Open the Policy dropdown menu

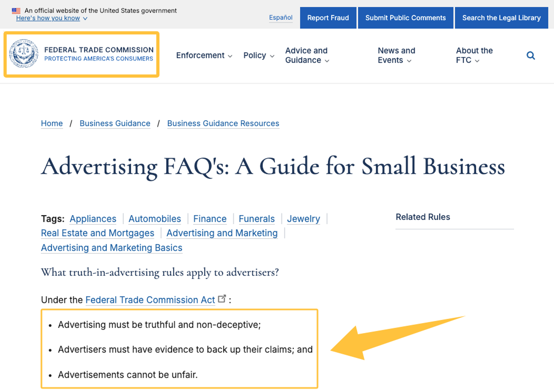pos(259,55)
